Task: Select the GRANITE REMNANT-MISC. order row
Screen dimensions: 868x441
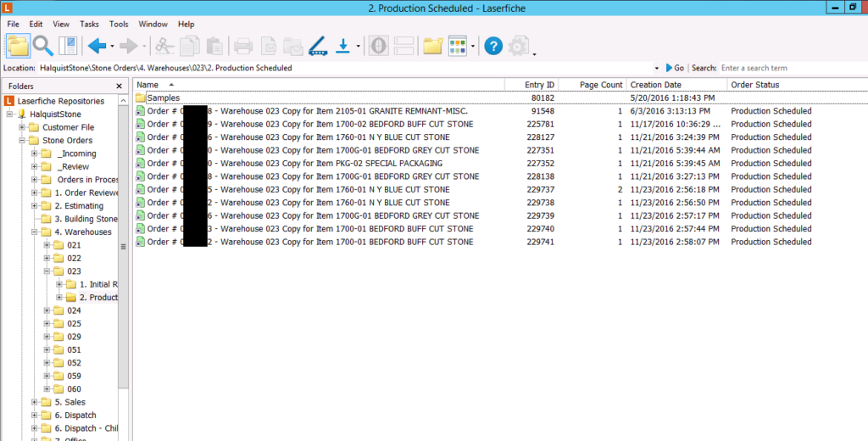Action: [501, 111]
